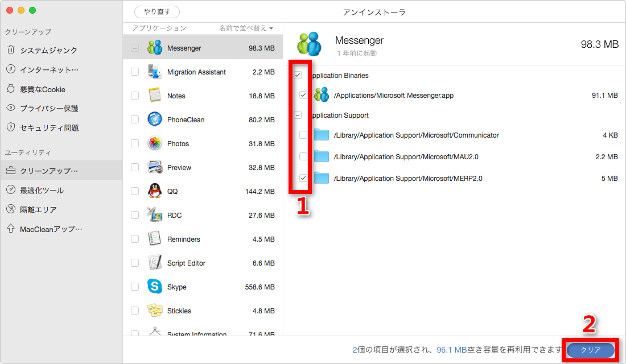This screenshot has height=364, width=626.
Task: Check the PhoneClean checkbox
Action: coord(135,119)
